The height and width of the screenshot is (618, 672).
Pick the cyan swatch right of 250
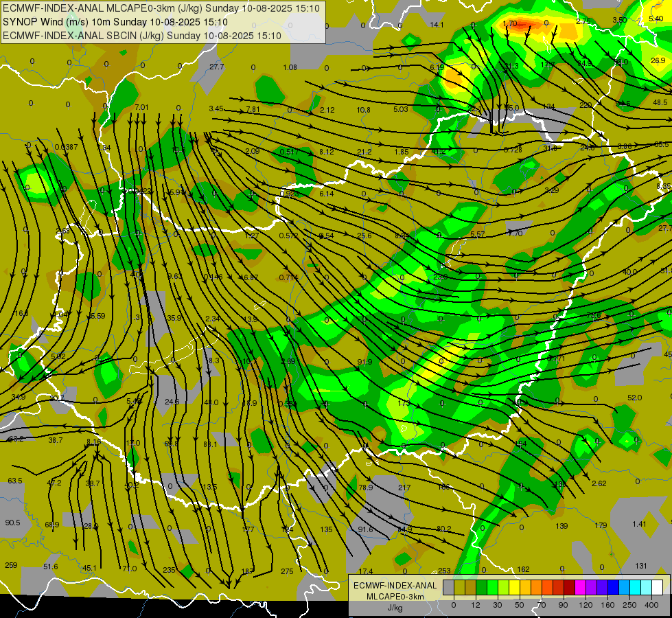click(636, 587)
